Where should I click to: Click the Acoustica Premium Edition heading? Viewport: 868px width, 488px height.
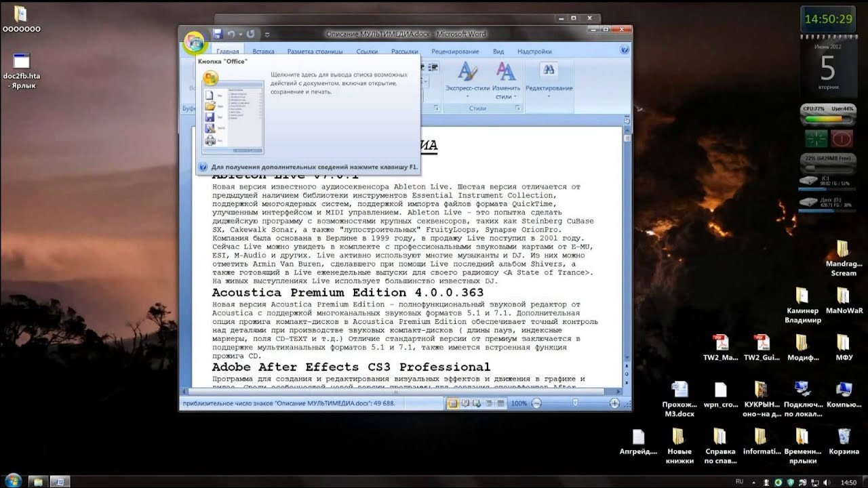click(x=348, y=293)
